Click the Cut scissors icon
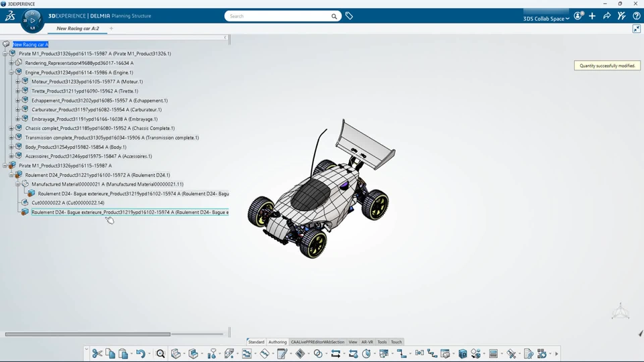 [97, 353]
